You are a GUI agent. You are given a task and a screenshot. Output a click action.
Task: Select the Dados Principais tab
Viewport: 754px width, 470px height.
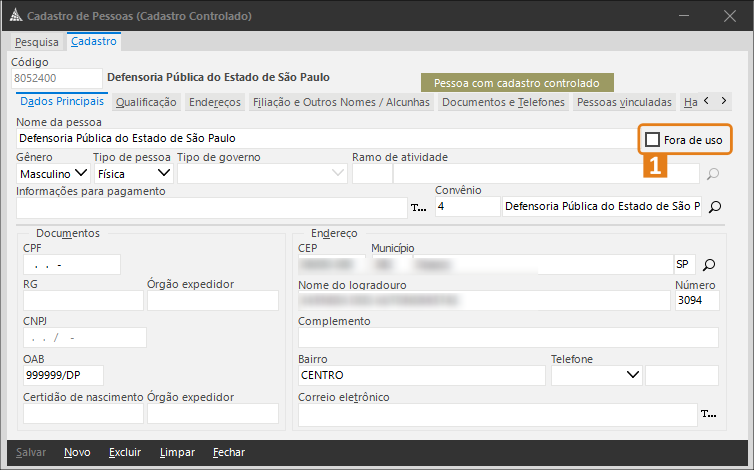(62, 102)
